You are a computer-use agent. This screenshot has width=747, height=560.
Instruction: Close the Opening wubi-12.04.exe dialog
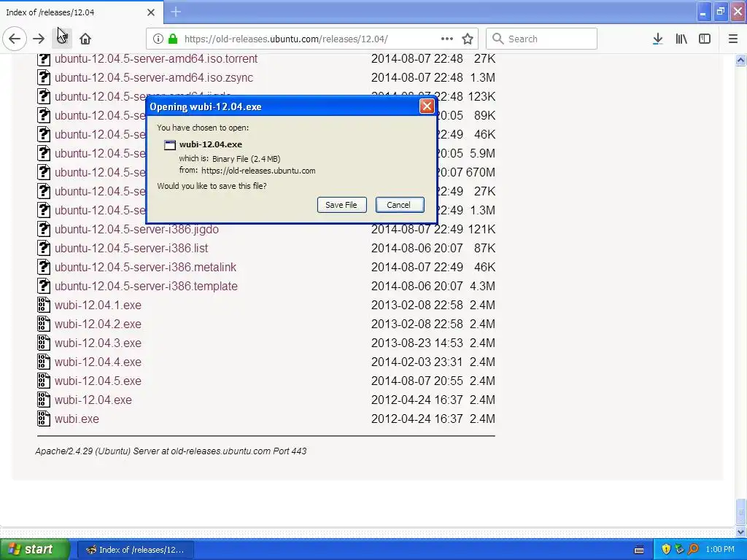tap(427, 106)
